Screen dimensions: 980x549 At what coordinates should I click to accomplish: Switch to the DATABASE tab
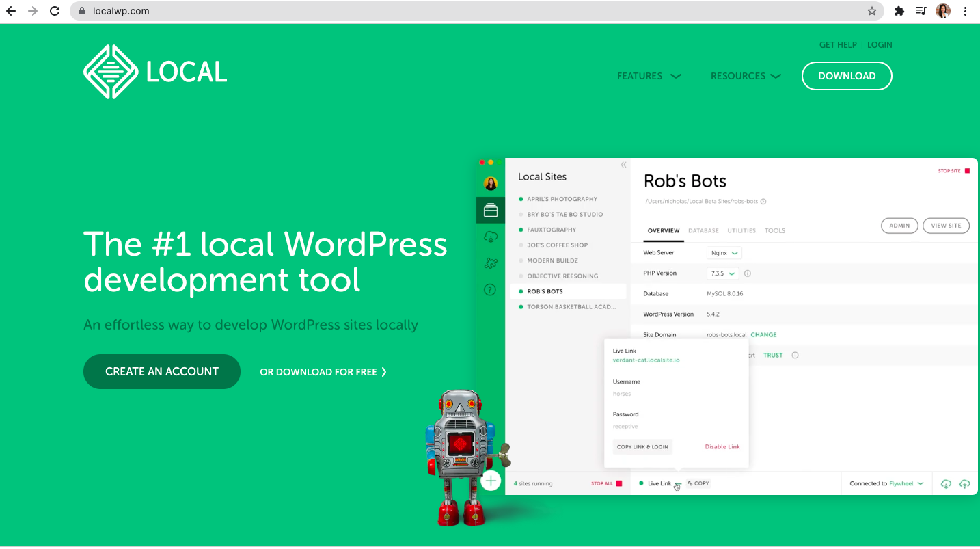(703, 231)
